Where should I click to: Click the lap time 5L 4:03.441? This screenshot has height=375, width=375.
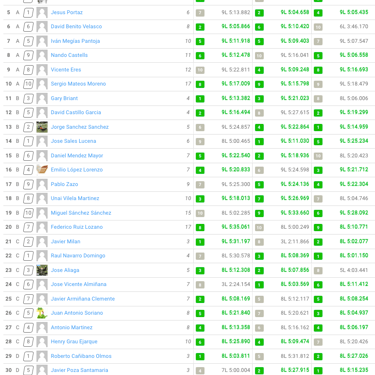point(354,270)
